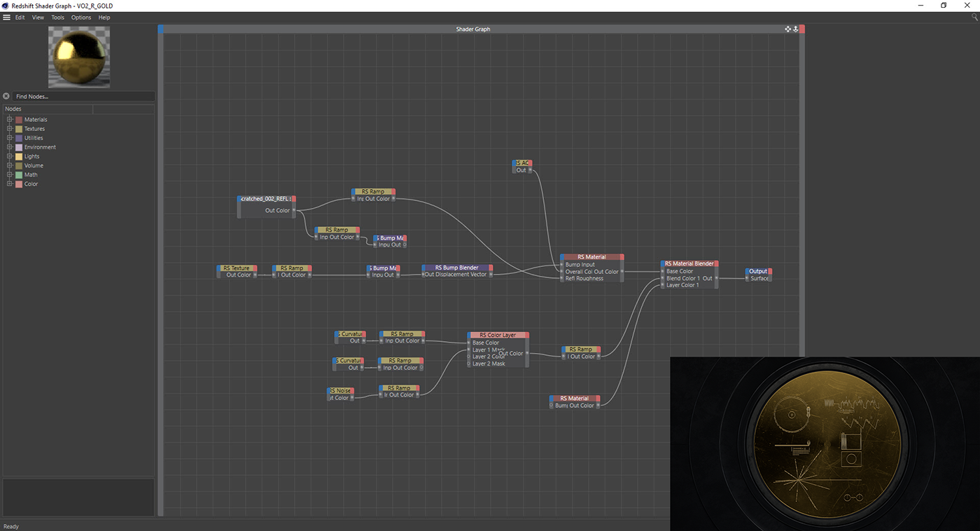This screenshot has height=531, width=980.
Task: Expand the Textures node category
Action: coord(10,129)
